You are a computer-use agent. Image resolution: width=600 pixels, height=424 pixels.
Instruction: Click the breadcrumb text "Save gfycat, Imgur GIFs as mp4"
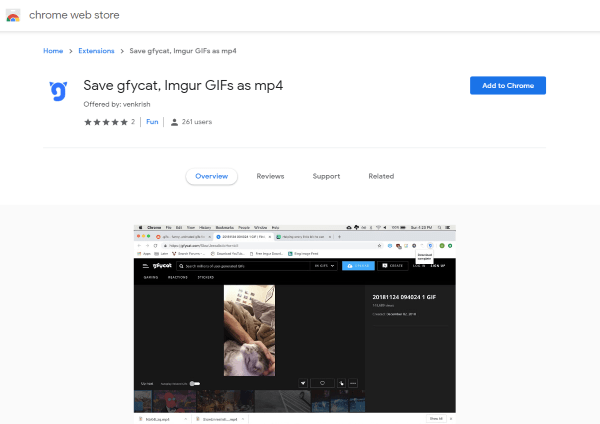coord(183,51)
